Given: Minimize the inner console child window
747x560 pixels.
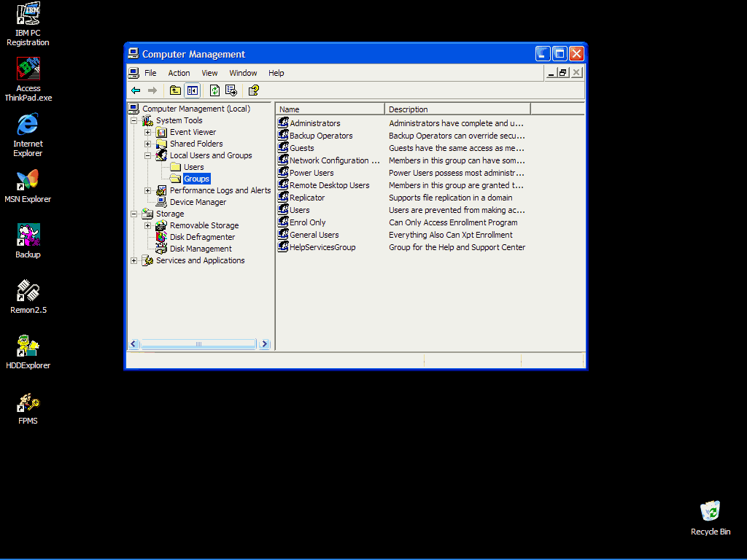Looking at the screenshot, I should pos(551,72).
